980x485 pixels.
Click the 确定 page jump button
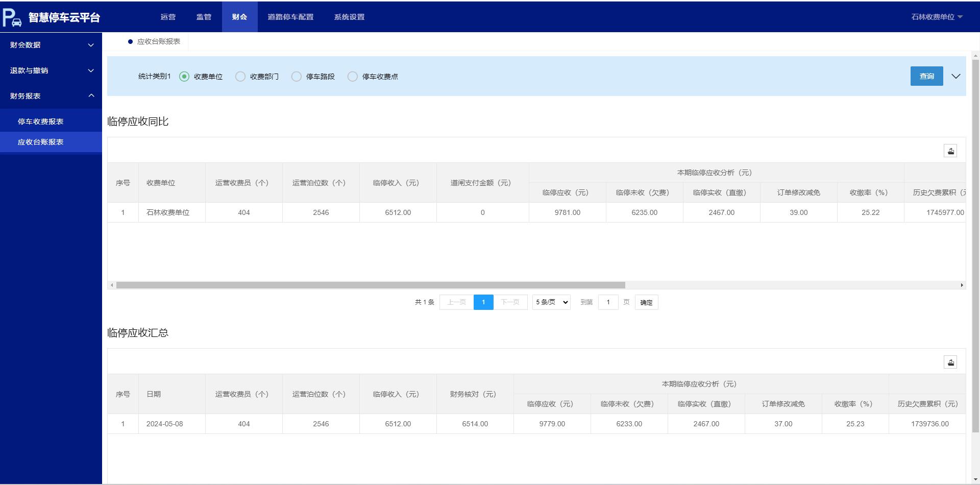point(646,302)
